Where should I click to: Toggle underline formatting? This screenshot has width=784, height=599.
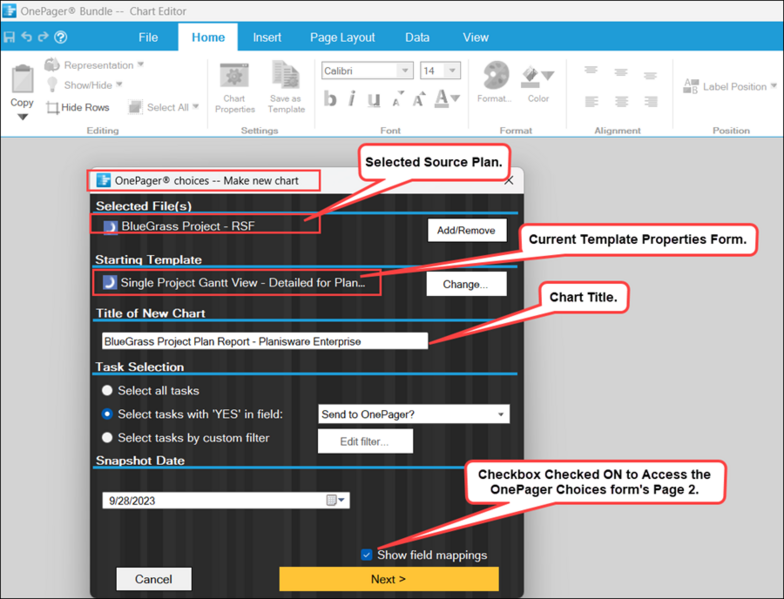[x=374, y=100]
